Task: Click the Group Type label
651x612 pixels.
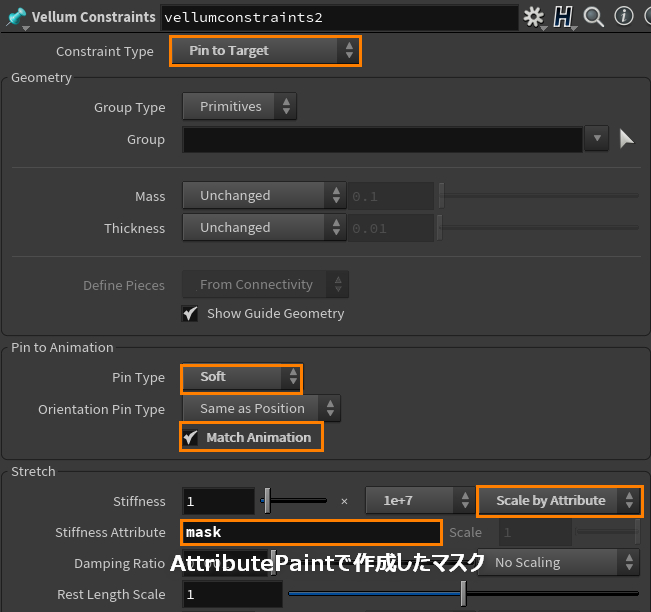Action: pyautogui.click(x=130, y=108)
